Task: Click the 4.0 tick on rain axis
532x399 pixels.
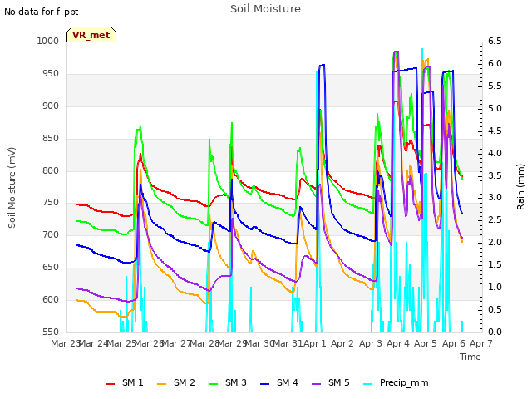Action: [495, 153]
